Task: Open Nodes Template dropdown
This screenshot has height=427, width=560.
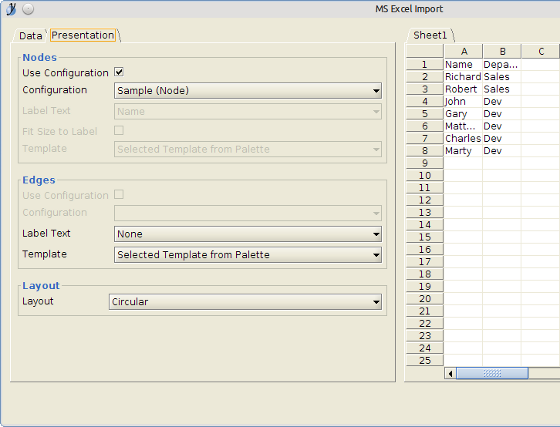Action: (x=248, y=149)
